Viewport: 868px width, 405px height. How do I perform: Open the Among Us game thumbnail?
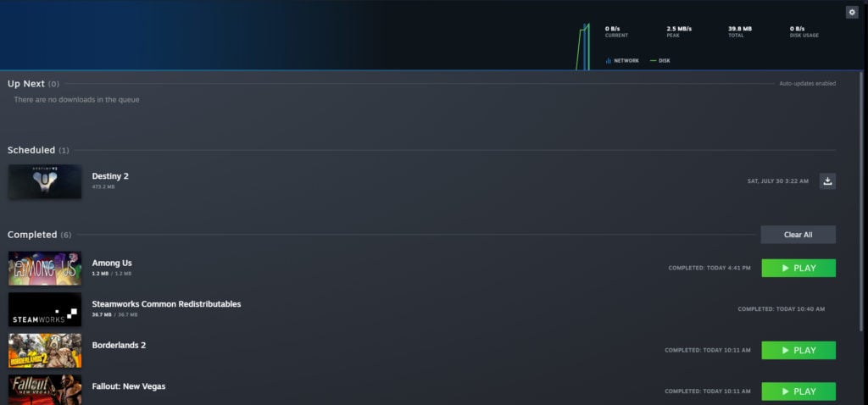[45, 269]
